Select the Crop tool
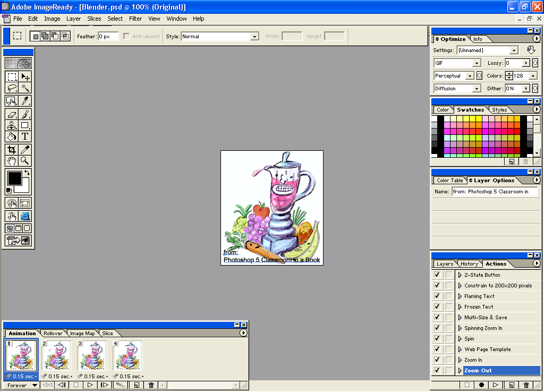This screenshot has height=392, width=544. (12, 149)
